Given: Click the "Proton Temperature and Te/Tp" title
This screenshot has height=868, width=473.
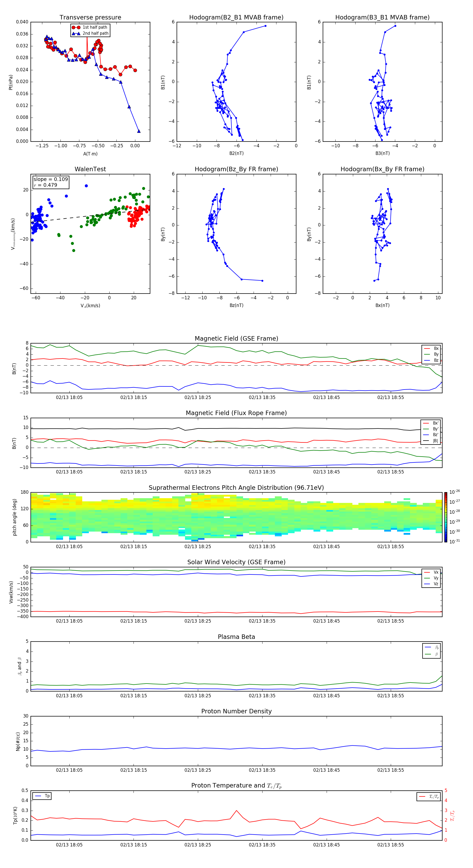Looking at the screenshot, I should pos(236,786).
